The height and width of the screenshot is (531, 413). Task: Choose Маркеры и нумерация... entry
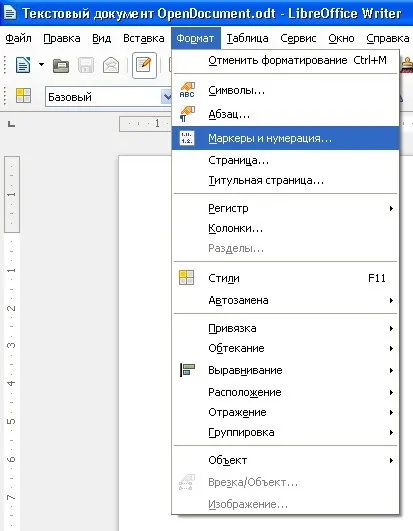286,138
